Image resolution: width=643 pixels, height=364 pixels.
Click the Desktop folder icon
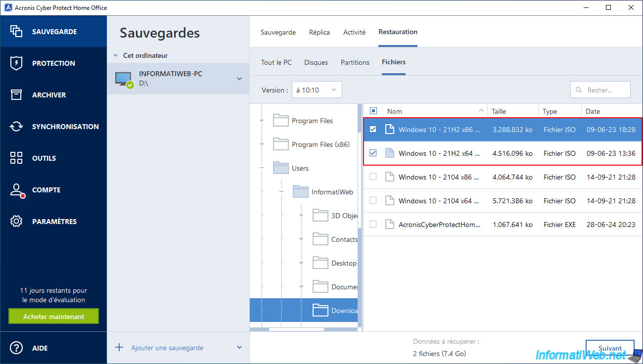320,263
